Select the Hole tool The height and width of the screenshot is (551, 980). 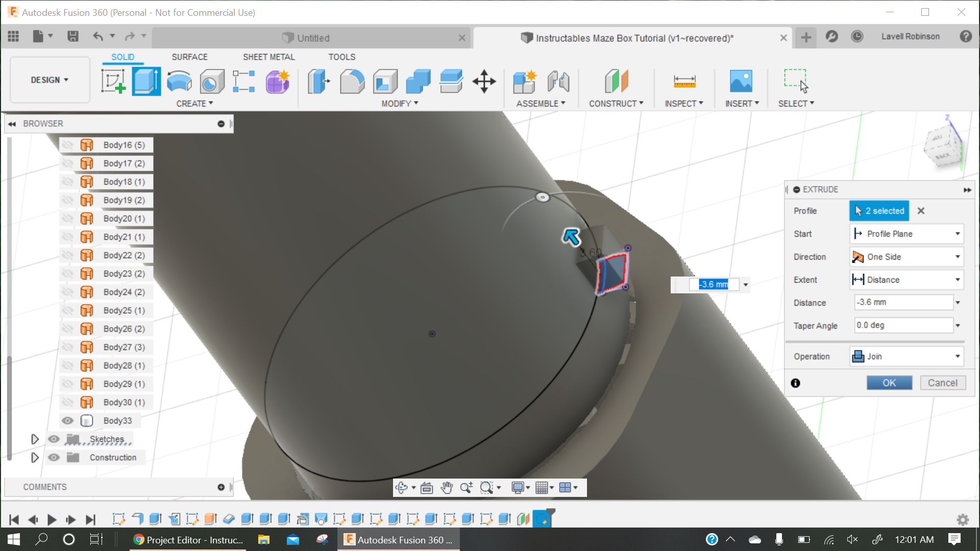pos(212,82)
